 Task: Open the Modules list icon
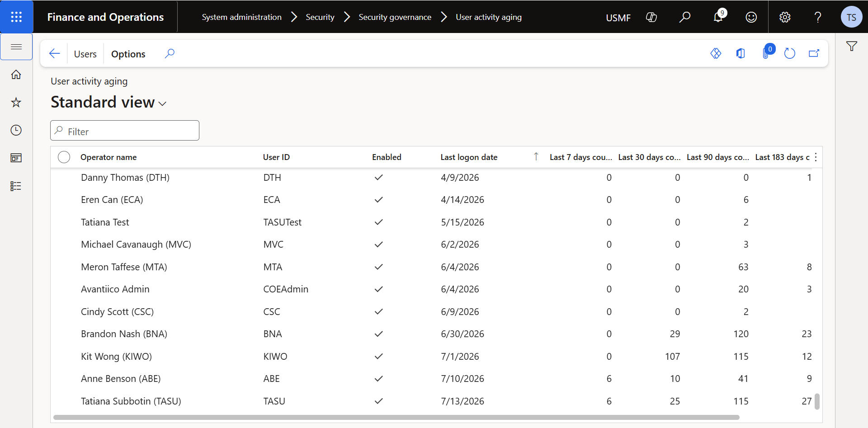pyautogui.click(x=16, y=186)
